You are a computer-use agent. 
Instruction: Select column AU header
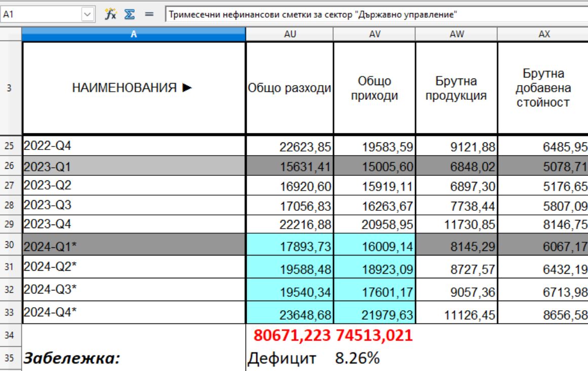coord(290,34)
